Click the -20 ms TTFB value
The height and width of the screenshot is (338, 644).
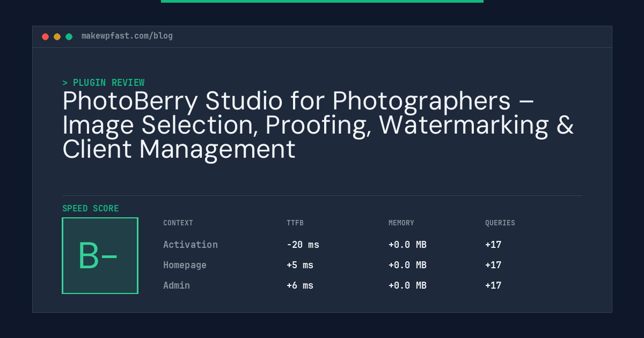[x=303, y=245]
